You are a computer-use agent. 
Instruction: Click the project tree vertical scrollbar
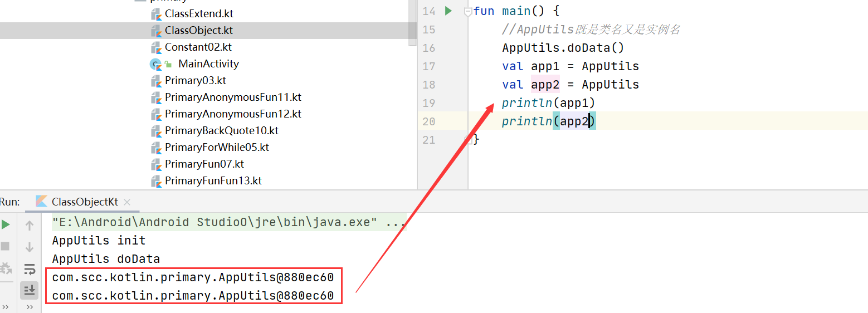[413, 22]
